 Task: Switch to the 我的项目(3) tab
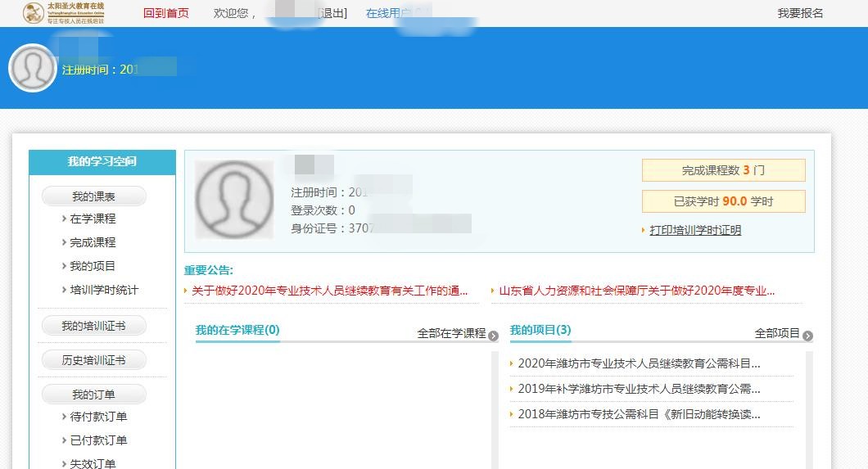(540, 330)
